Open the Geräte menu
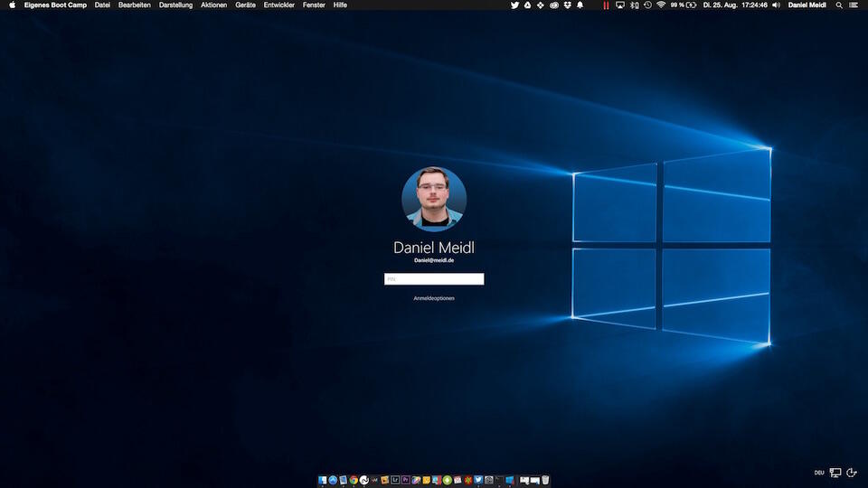 click(x=245, y=5)
